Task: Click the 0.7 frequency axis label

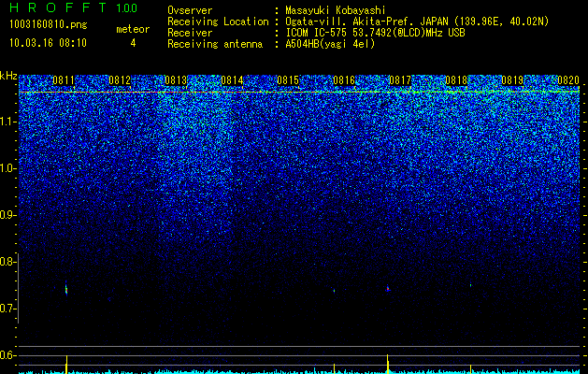Action: pos(7,309)
